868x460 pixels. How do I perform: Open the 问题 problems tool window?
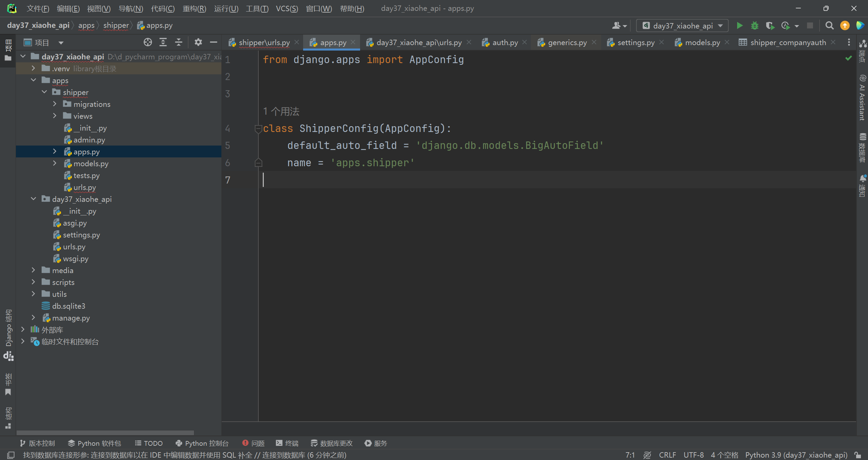tap(253, 443)
